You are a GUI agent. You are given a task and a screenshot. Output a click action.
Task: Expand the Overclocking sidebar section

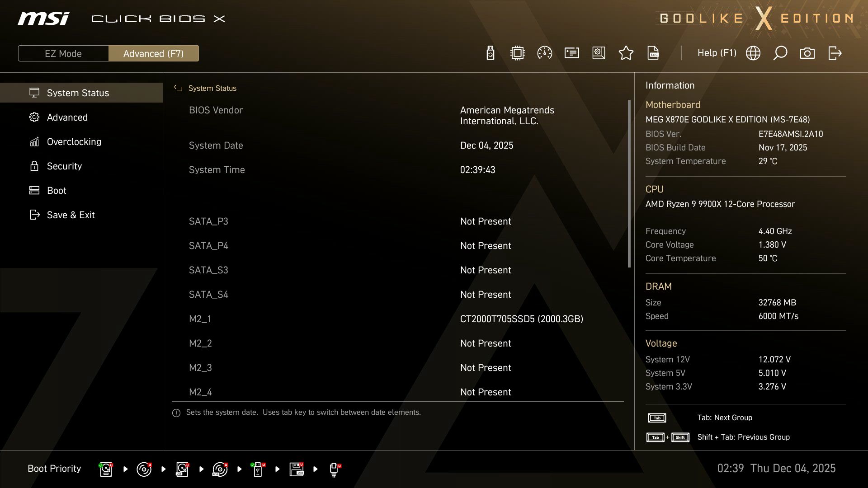[x=74, y=141]
